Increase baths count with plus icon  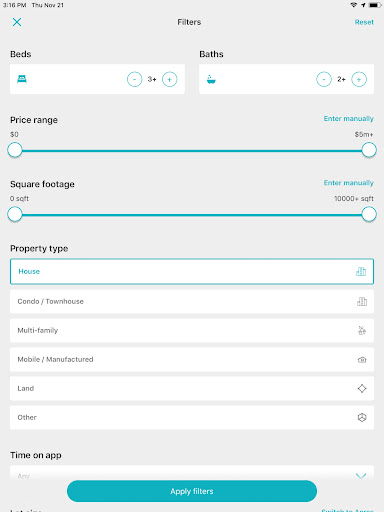point(359,79)
